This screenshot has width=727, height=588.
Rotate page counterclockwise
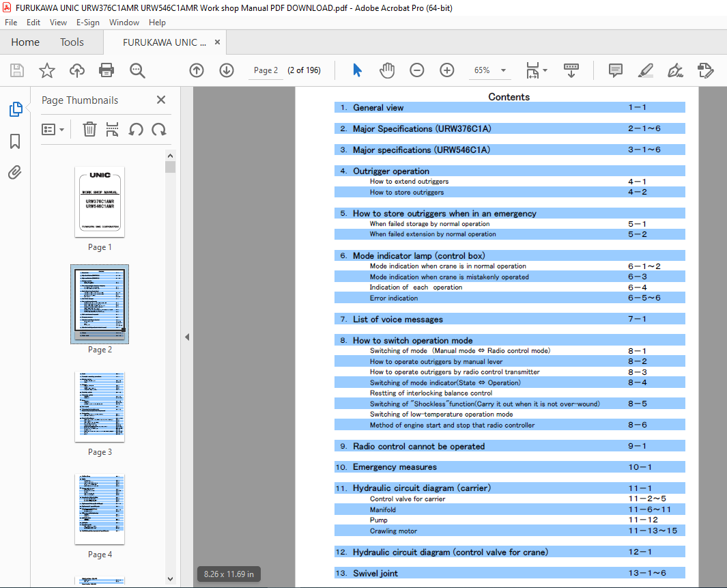tap(136, 129)
